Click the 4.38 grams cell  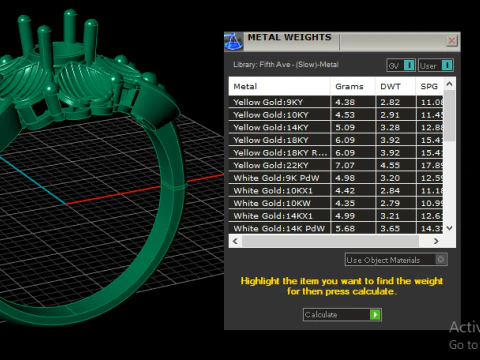pyautogui.click(x=353, y=102)
